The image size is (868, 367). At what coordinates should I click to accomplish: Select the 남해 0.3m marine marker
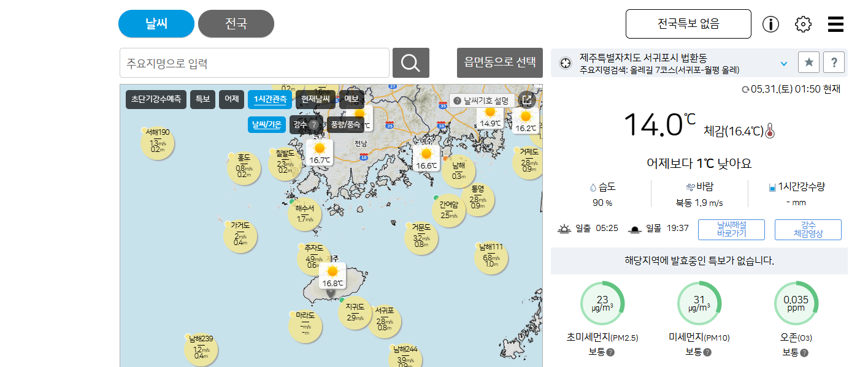tap(459, 171)
